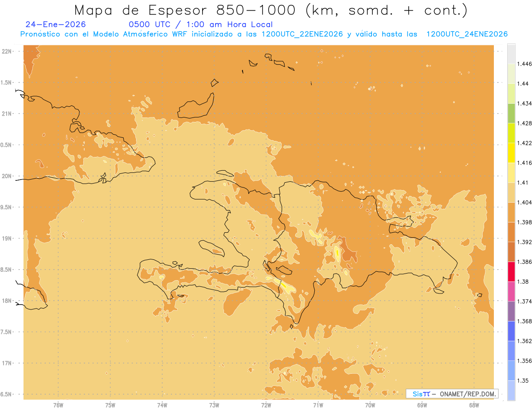
Task: Click the '21N' latitude label
Action: click(8, 114)
